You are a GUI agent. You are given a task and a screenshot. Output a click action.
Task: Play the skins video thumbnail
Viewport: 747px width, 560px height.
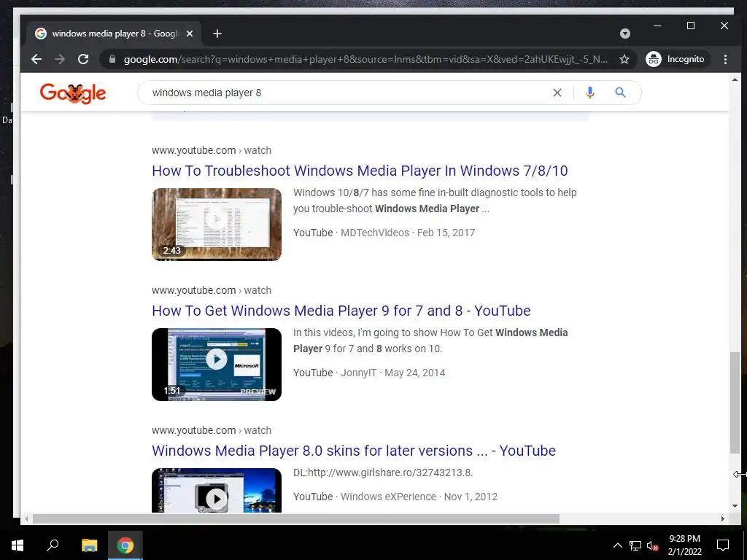click(x=217, y=491)
